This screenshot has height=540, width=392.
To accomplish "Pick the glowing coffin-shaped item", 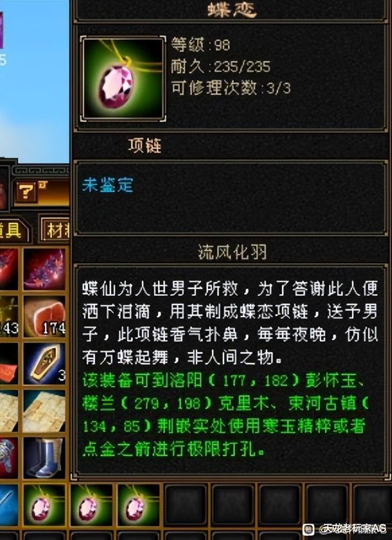I will click(x=44, y=363).
